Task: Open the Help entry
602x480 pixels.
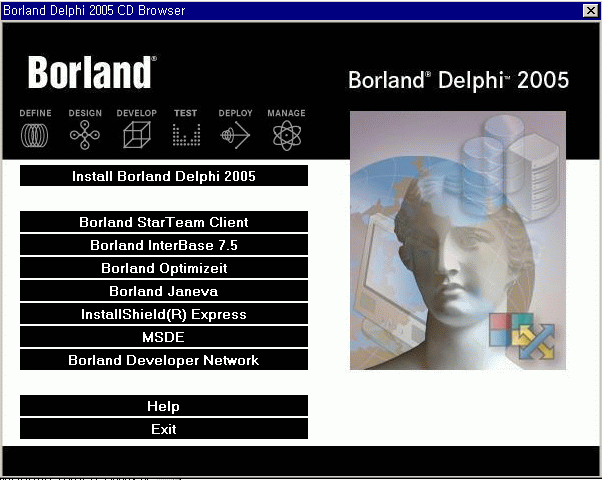Action: coord(164,406)
